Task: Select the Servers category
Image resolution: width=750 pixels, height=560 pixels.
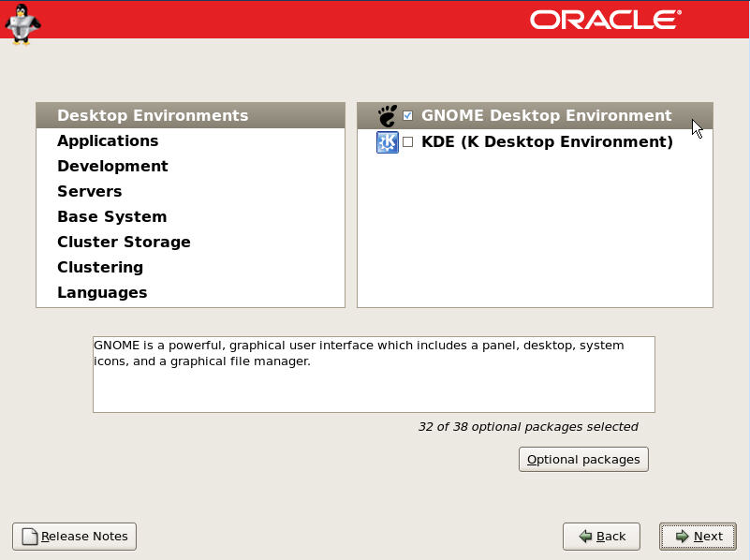Action: pyautogui.click(x=190, y=191)
